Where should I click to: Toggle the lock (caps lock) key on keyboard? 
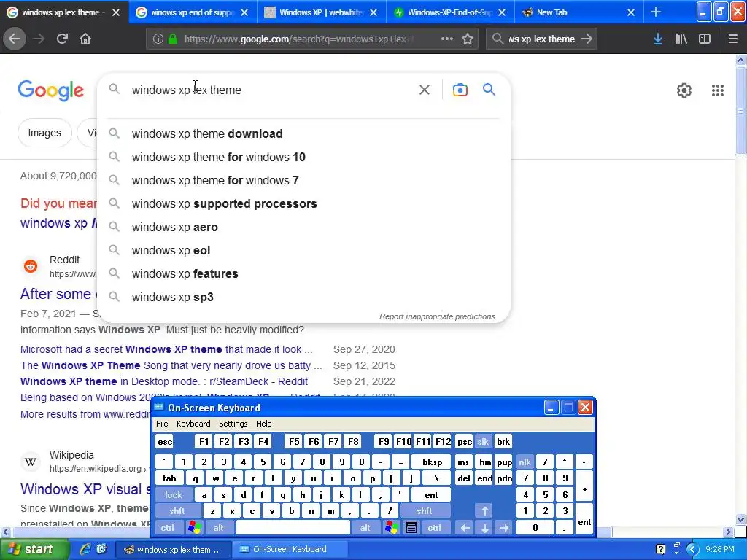click(174, 495)
